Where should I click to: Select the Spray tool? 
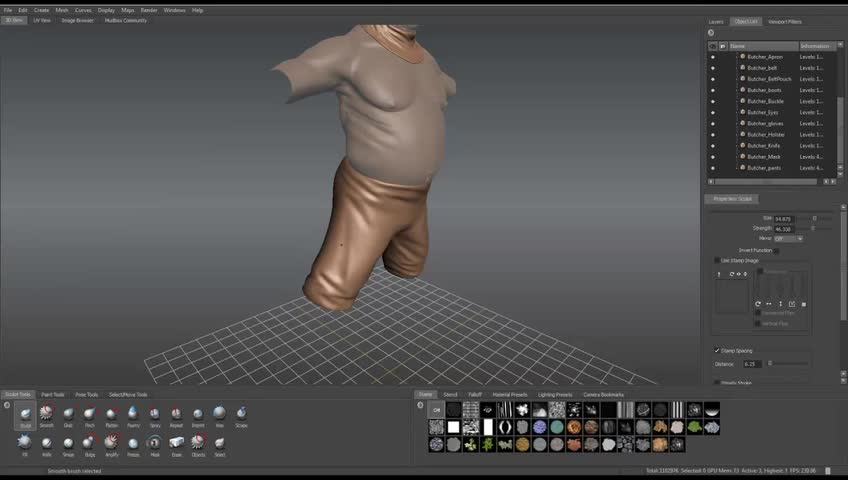pyautogui.click(x=155, y=416)
